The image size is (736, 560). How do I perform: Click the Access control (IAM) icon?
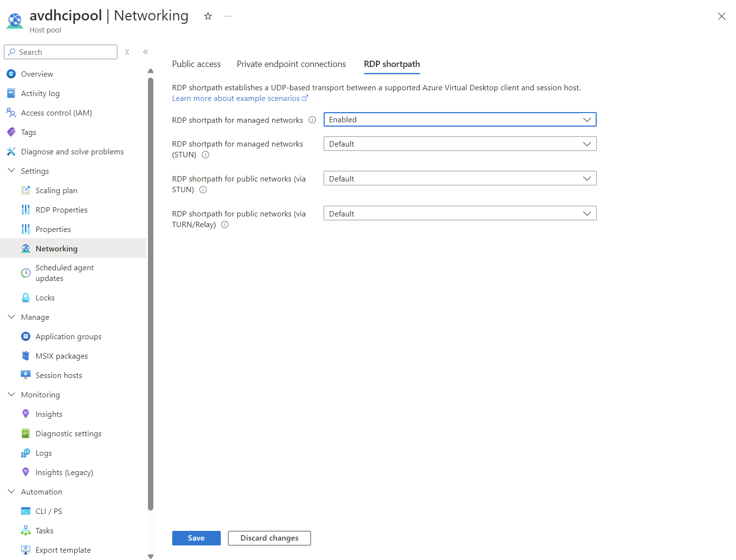(11, 113)
